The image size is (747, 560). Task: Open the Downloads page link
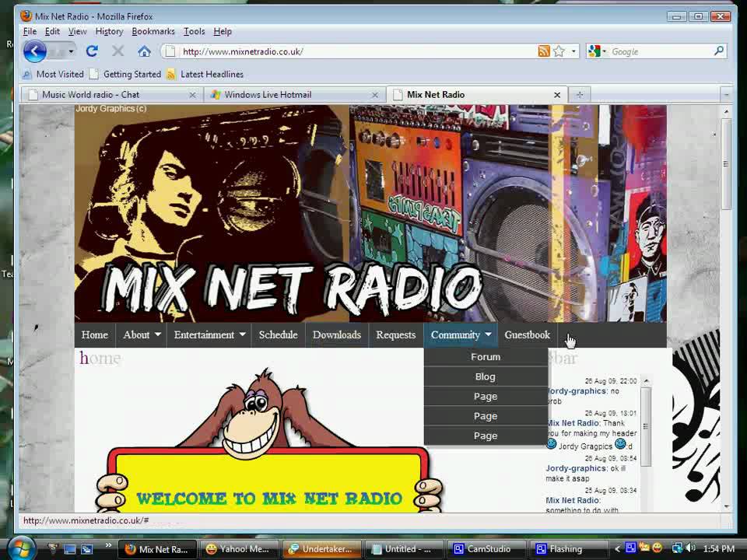click(337, 334)
